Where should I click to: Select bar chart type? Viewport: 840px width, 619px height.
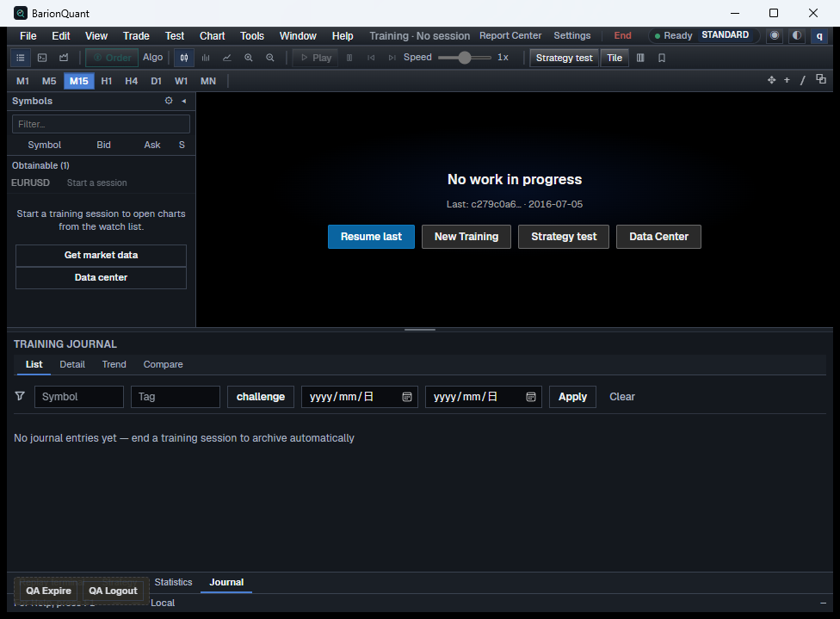click(206, 58)
